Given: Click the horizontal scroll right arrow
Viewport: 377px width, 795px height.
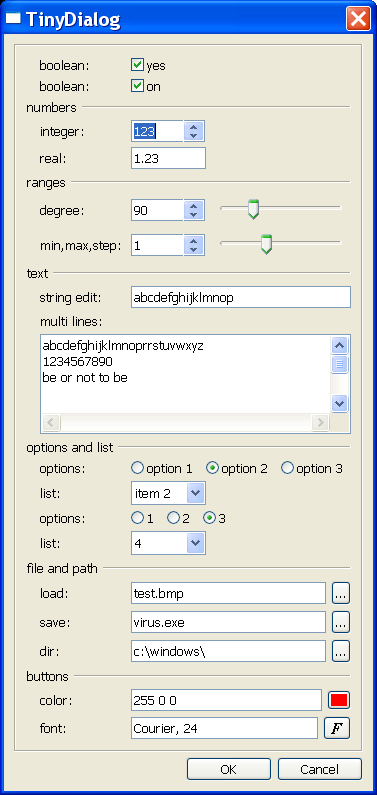Looking at the screenshot, I should click(x=320, y=422).
